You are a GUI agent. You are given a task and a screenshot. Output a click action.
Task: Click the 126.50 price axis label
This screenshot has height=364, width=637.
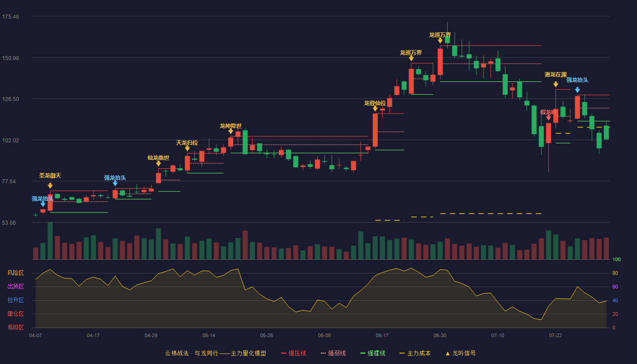10,99
